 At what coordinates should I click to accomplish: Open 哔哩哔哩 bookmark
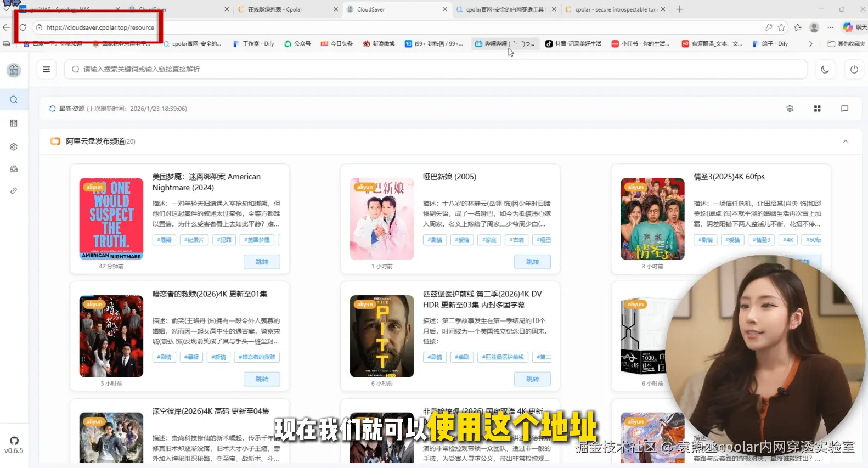505,44
